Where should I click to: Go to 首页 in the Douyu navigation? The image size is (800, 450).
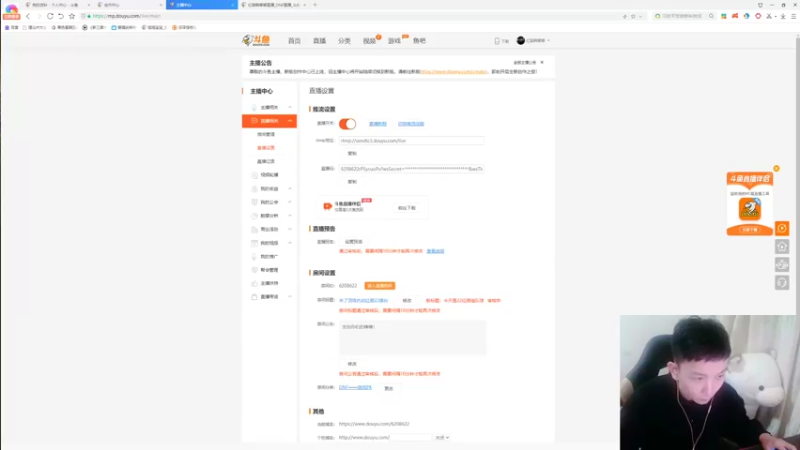pyautogui.click(x=294, y=41)
